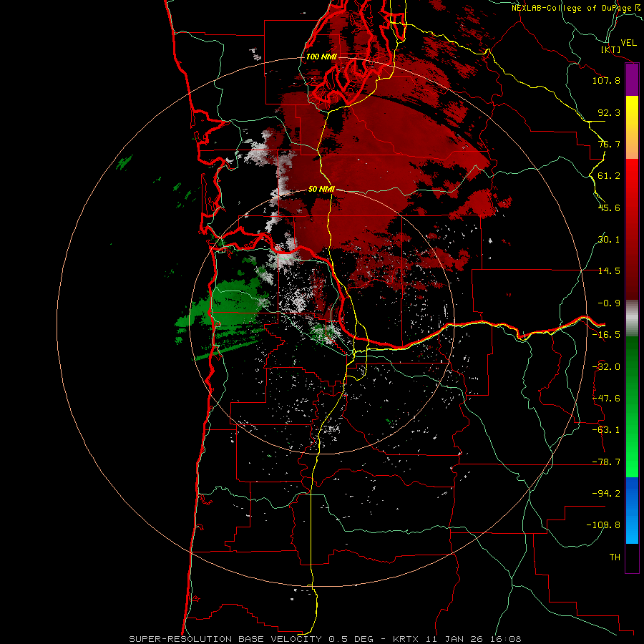Select the blue segment of the color bar

click(x=632, y=510)
